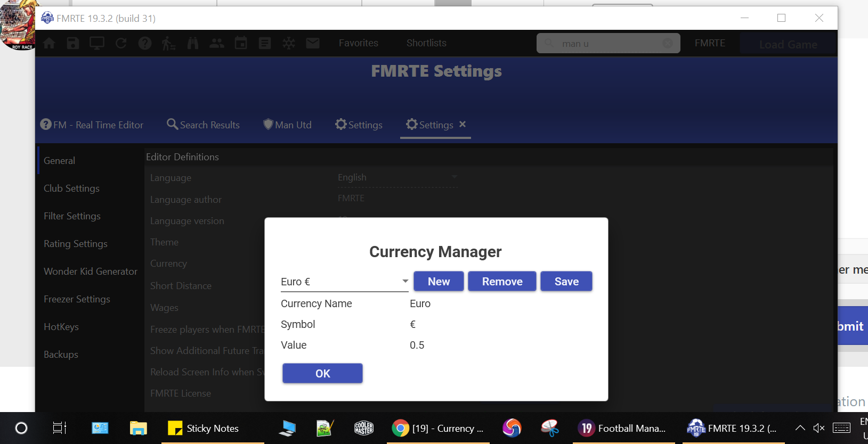
Task: Switch to the first Settings tab
Action: click(x=359, y=125)
